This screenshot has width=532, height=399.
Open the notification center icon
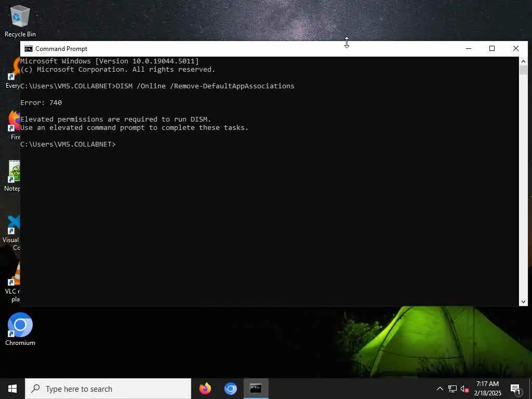[x=515, y=389]
